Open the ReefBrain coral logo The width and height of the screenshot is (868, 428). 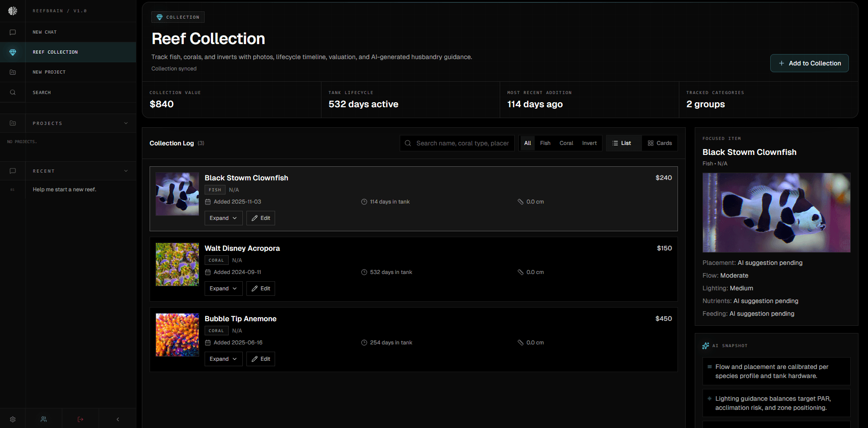click(12, 10)
